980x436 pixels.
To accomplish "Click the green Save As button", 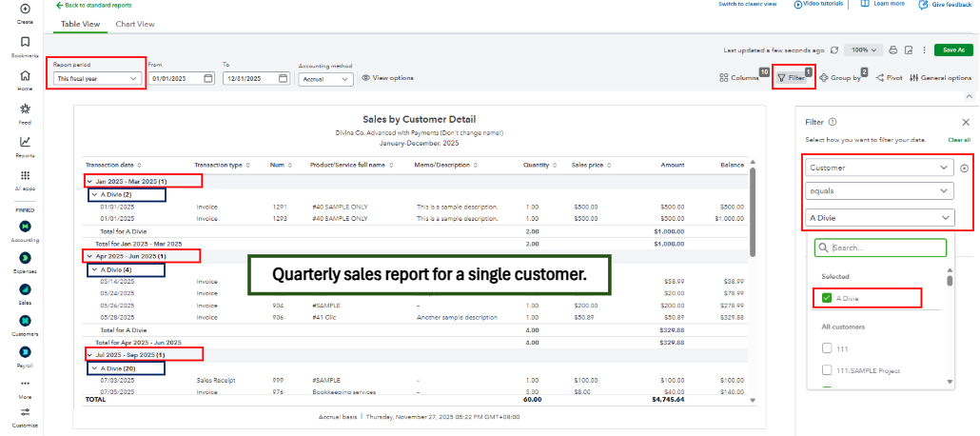I will [952, 50].
